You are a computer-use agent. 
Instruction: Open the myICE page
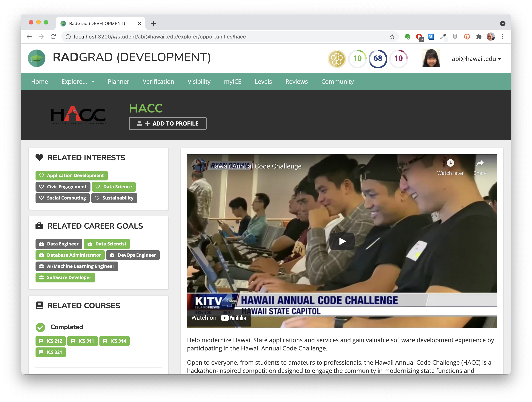[x=232, y=81]
